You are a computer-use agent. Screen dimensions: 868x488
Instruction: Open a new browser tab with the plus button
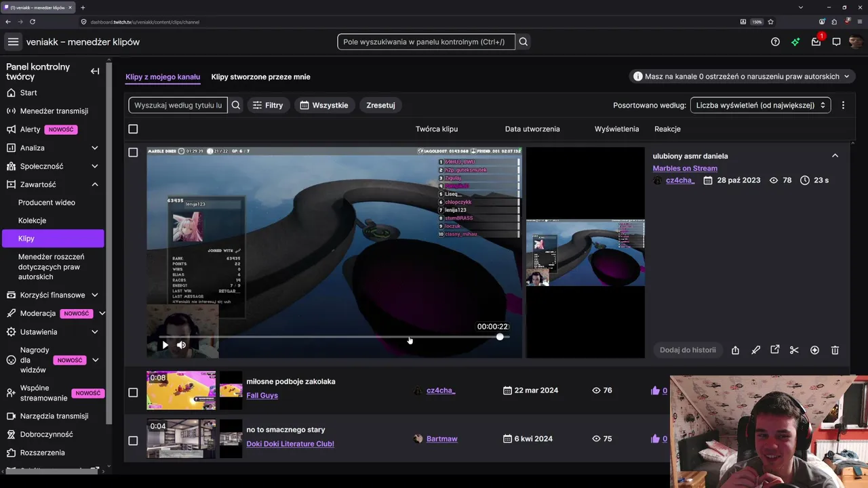pos(83,7)
